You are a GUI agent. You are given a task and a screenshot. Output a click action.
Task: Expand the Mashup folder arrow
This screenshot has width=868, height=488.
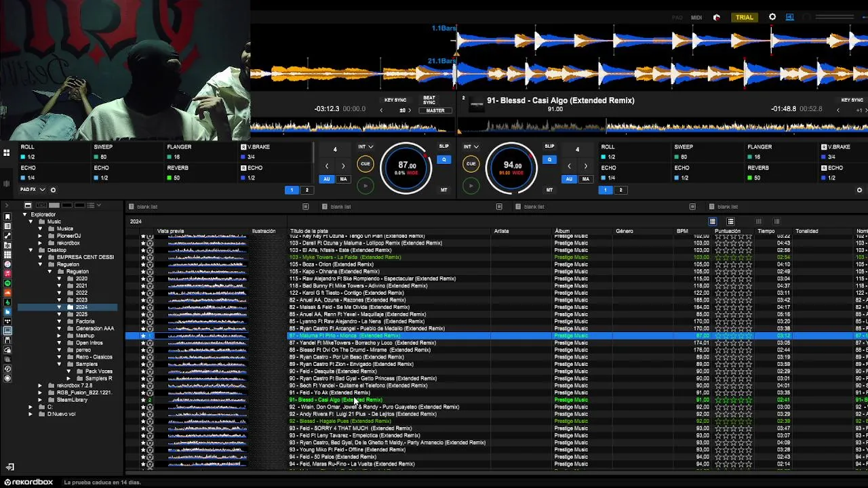click(x=59, y=335)
